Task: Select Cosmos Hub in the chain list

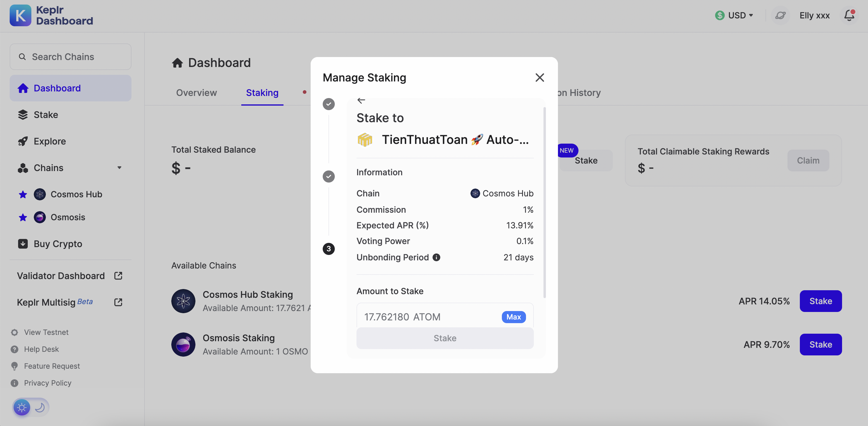Action: (77, 195)
